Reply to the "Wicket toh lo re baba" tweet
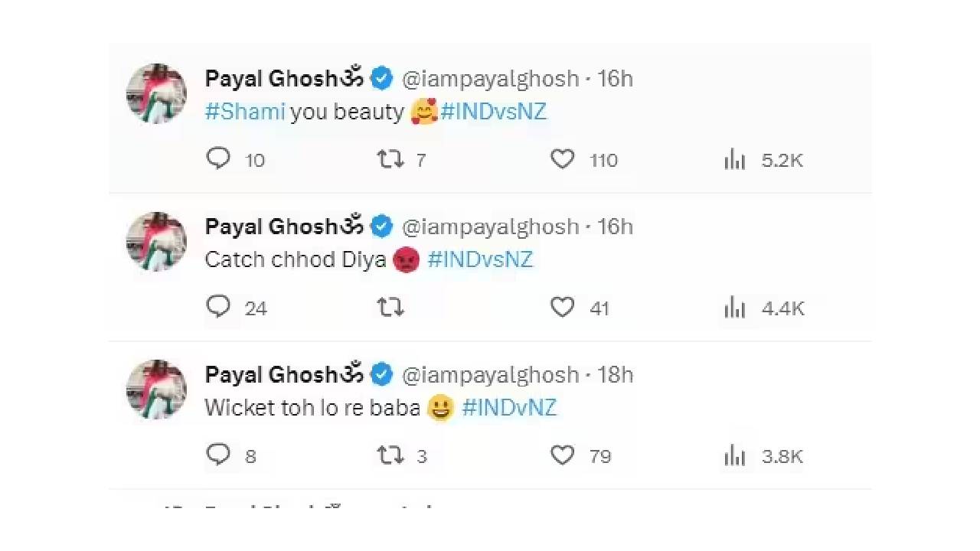The image size is (980, 551). 218,455
